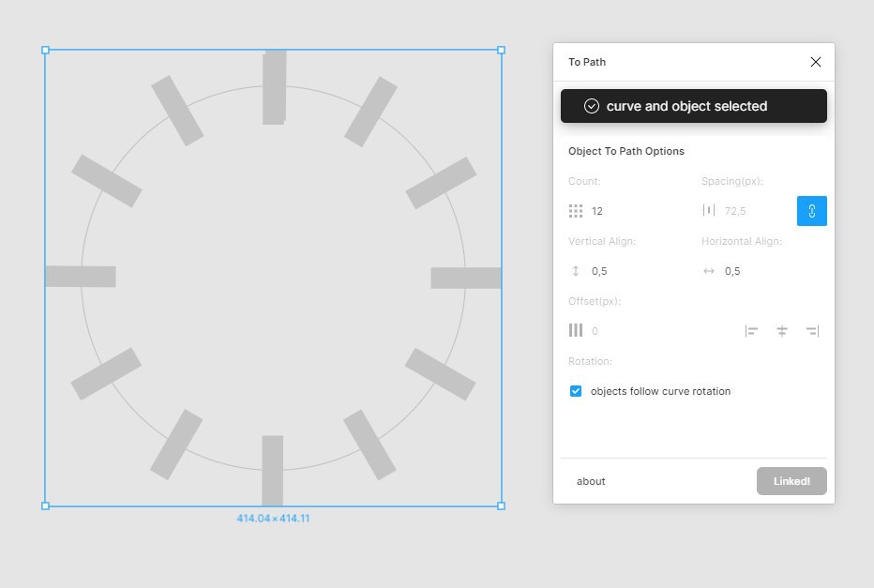Close the To Path plugin panel

tap(816, 62)
